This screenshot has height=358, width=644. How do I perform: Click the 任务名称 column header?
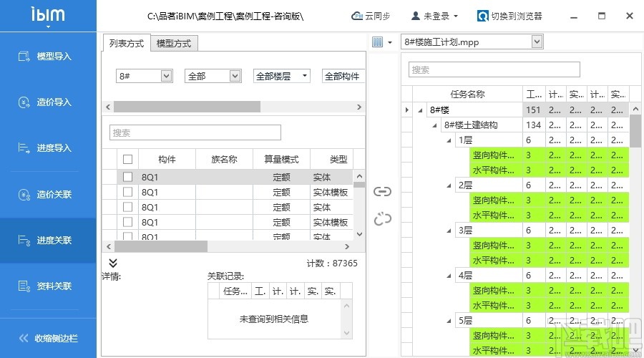467,95
